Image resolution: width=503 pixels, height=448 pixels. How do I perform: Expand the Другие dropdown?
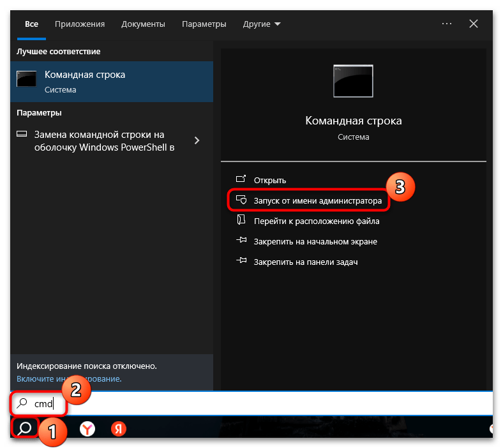262,24
